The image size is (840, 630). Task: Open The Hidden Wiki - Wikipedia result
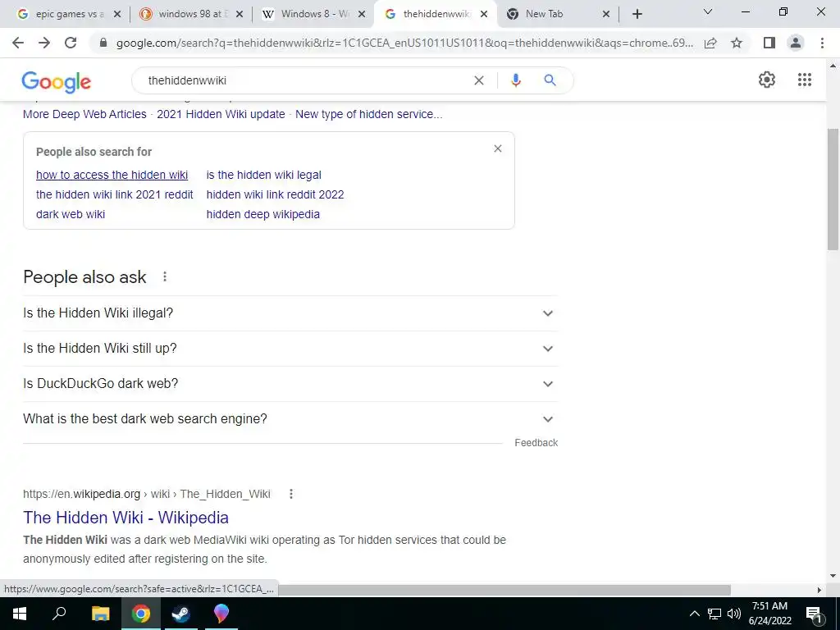(126, 518)
